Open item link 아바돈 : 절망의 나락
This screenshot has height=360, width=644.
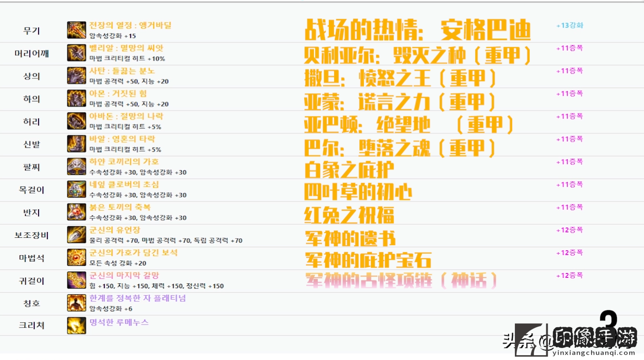[126, 116]
